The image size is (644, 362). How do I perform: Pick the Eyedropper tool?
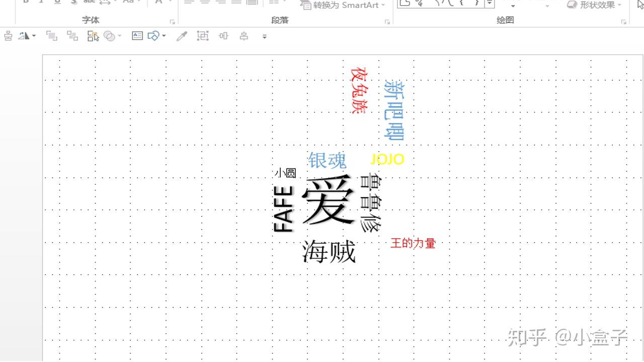point(182,36)
